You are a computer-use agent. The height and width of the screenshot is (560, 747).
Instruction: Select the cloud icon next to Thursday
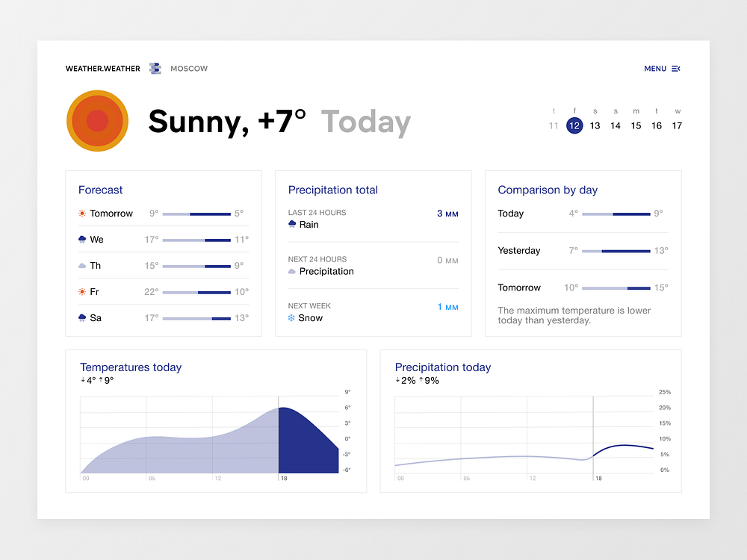(82, 265)
